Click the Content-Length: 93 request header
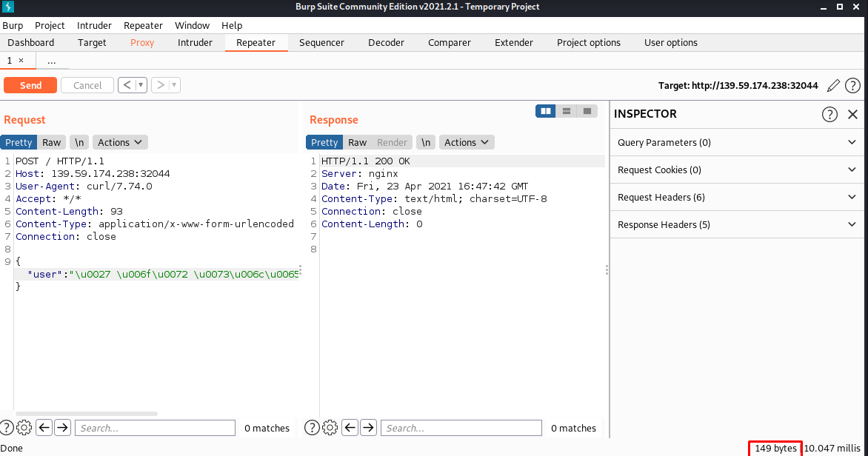 pos(69,212)
